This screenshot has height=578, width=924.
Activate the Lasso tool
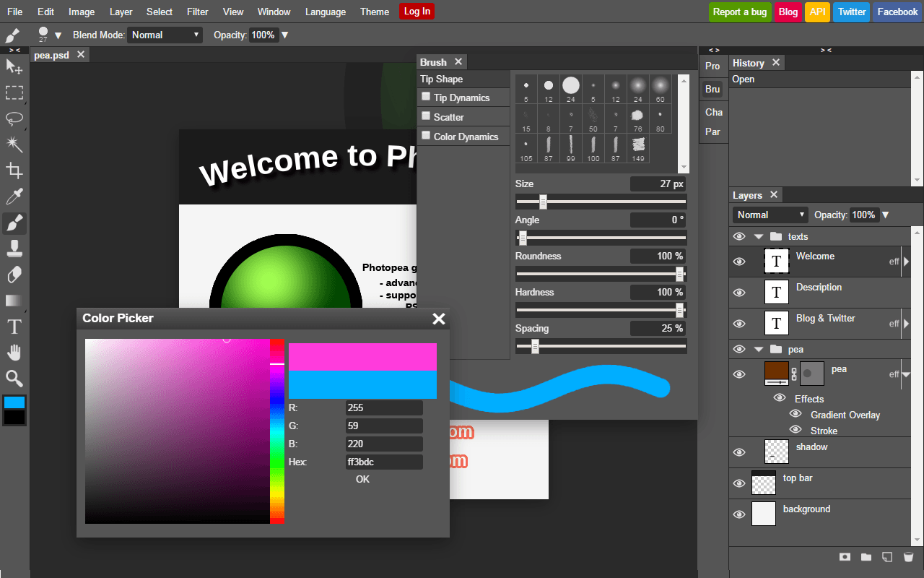(x=14, y=118)
